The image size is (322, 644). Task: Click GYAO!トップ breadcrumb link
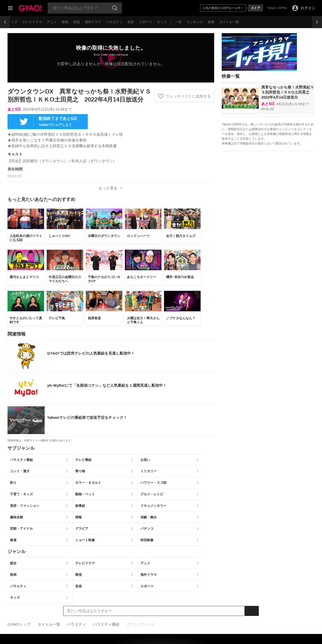[19, 624]
